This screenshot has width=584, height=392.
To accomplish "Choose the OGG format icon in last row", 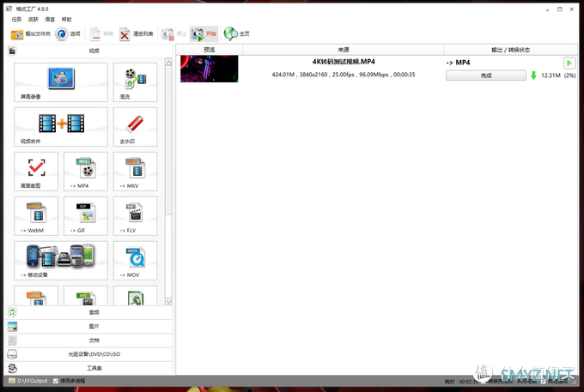I will coord(36,296).
